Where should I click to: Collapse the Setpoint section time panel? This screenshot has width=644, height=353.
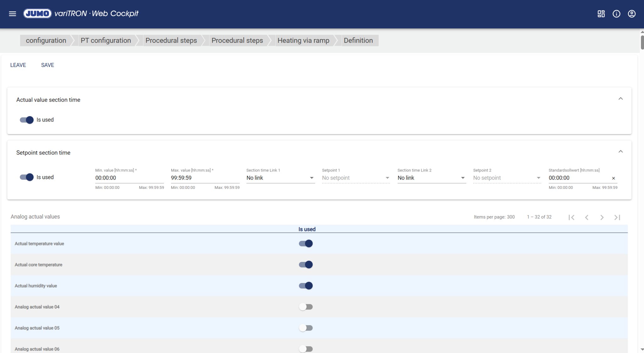[x=620, y=152]
